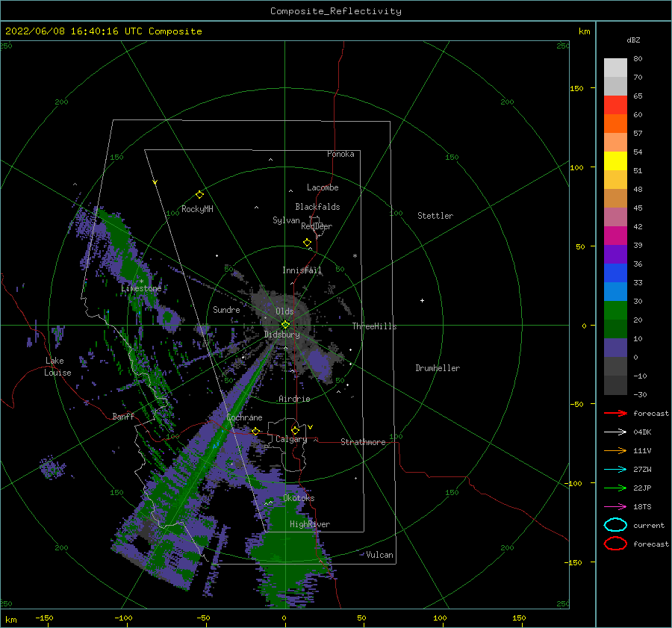Click the Okotoks label
Image resolution: width=672 pixels, height=628 pixels.
coord(299,498)
